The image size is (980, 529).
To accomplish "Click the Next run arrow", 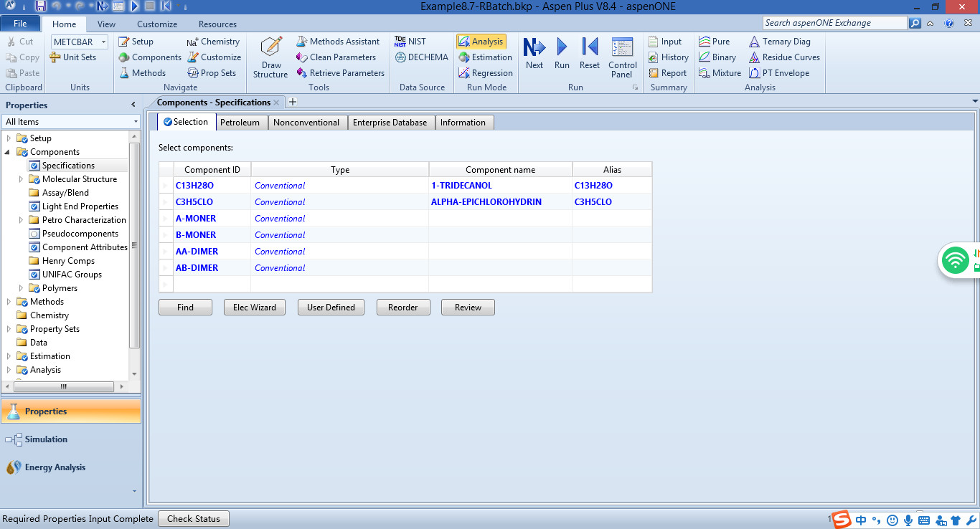I will 534,54.
